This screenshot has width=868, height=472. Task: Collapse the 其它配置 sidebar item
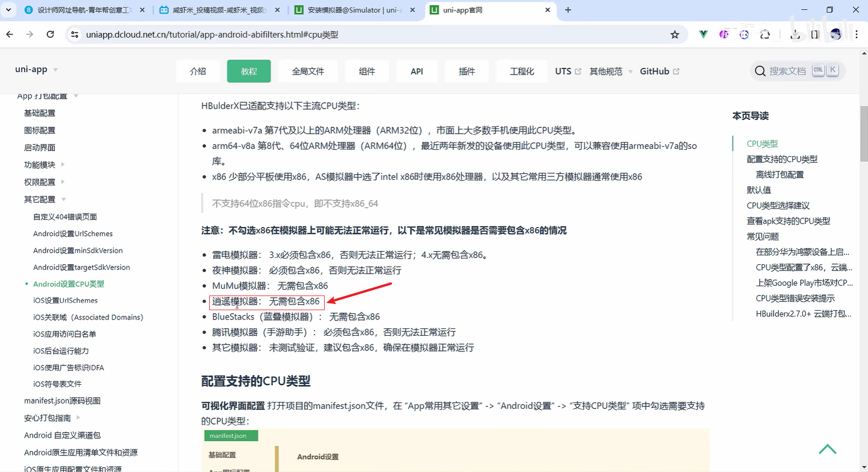[x=45, y=199]
